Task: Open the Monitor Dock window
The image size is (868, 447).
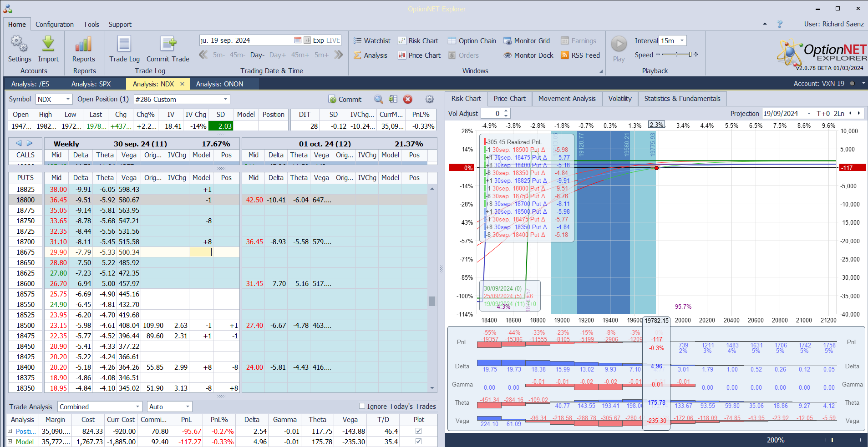Action: (x=528, y=55)
